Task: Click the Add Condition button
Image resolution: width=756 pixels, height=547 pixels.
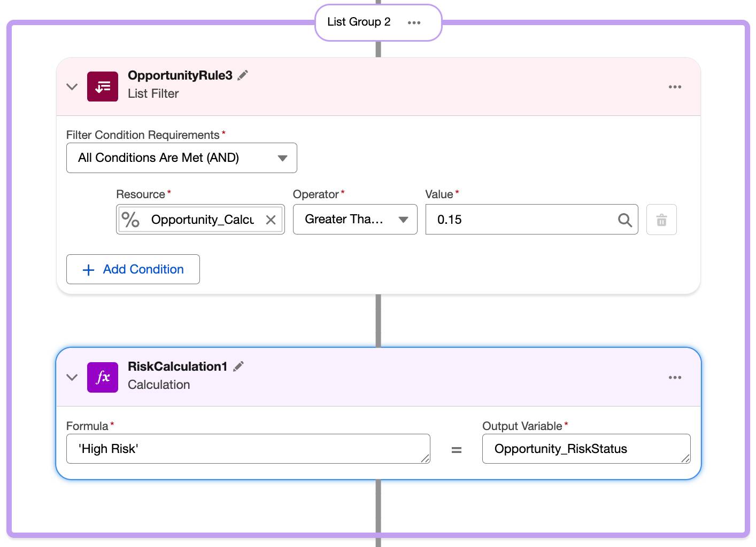Action: pyautogui.click(x=133, y=269)
